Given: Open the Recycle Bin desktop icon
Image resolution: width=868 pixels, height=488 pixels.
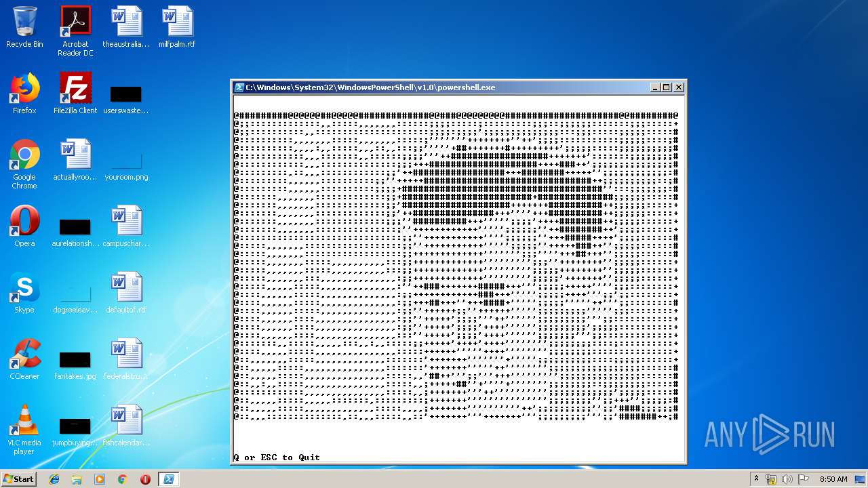Looking at the screenshot, I should [24, 27].
